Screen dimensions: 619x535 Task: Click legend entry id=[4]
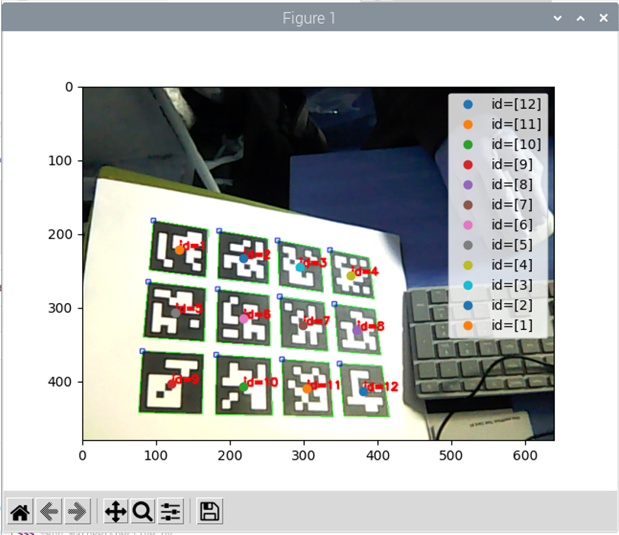498,265
